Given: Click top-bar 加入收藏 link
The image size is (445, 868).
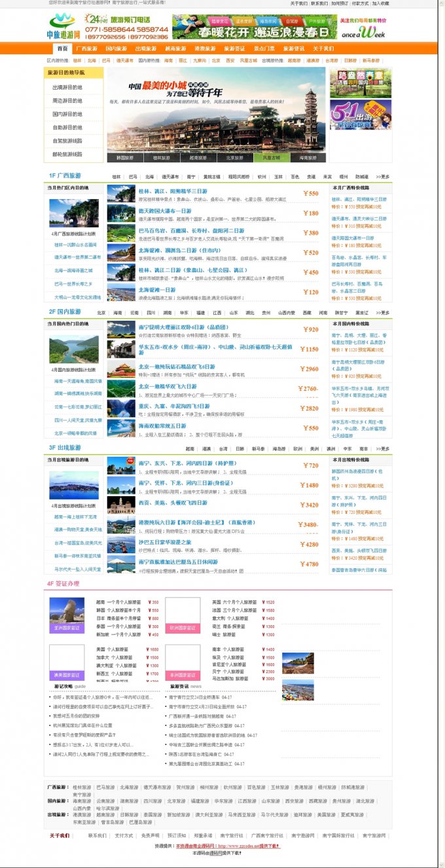Looking at the screenshot, I should coord(380,3).
